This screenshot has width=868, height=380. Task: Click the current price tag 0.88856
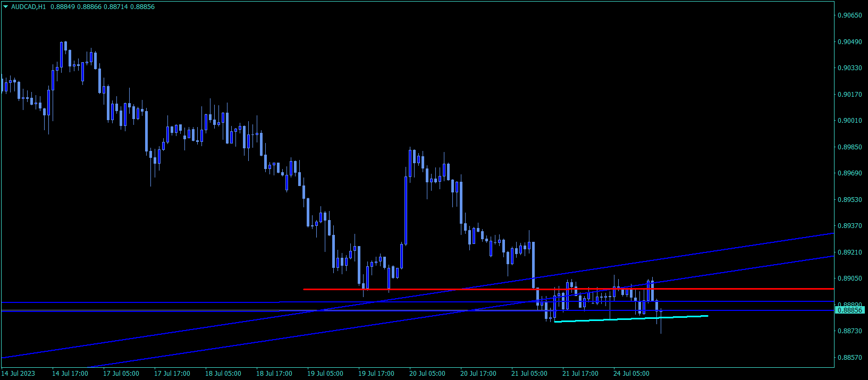850,310
